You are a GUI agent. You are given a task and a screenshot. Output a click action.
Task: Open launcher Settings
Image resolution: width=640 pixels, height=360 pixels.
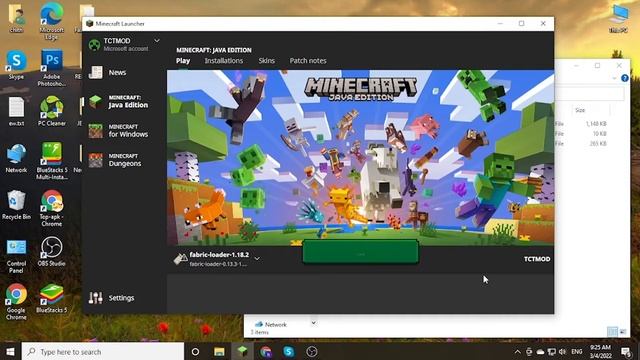pos(112,298)
